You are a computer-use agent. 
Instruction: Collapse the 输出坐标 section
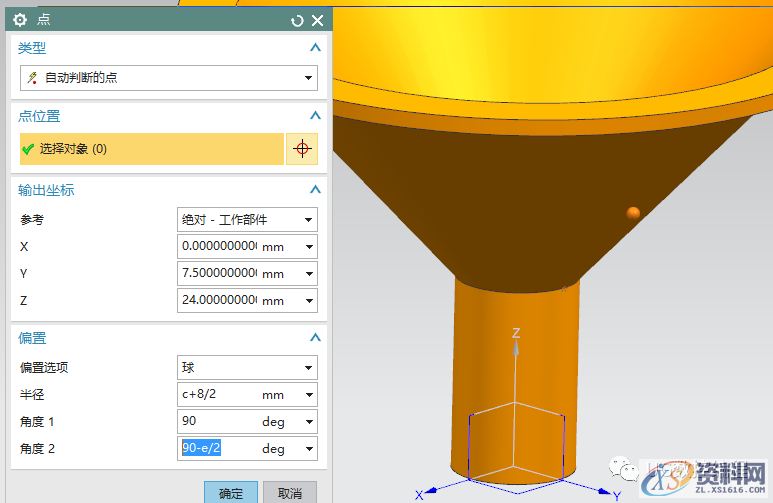[x=315, y=190]
